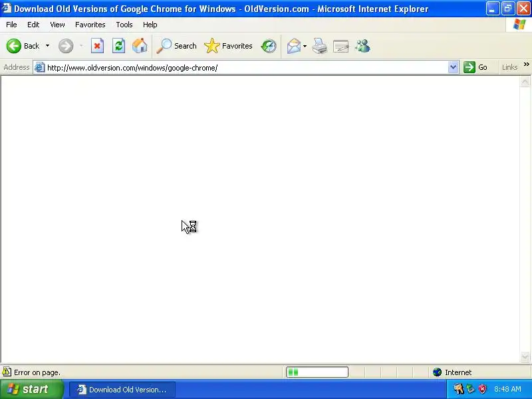Image resolution: width=532 pixels, height=399 pixels.
Task: Click the page loading progress bar
Action: point(317,372)
